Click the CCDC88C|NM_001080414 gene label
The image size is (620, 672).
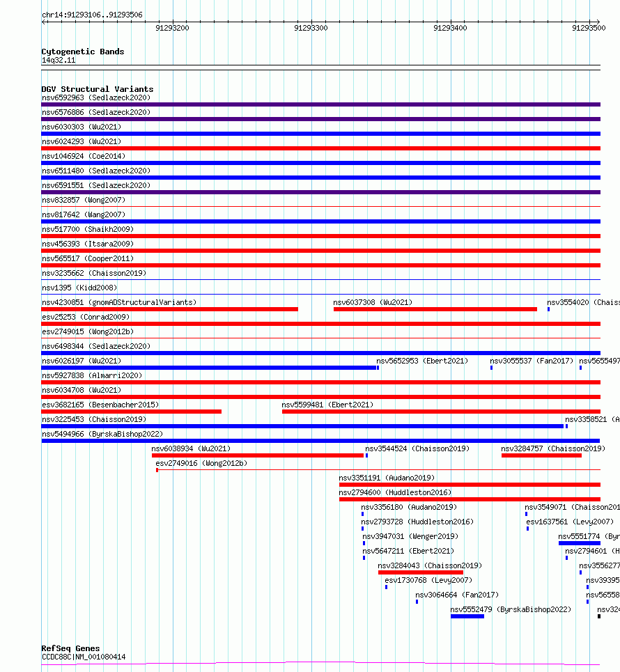point(84,657)
